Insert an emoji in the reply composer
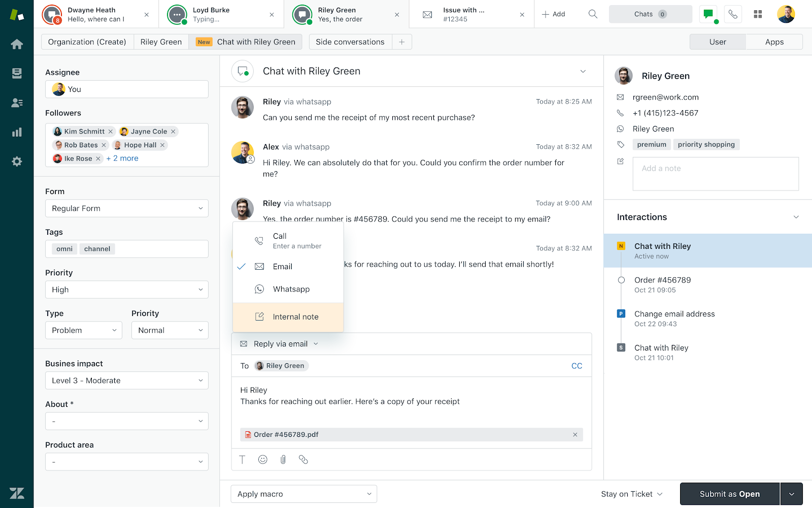Screen dimensions: 812x508 coord(262,459)
